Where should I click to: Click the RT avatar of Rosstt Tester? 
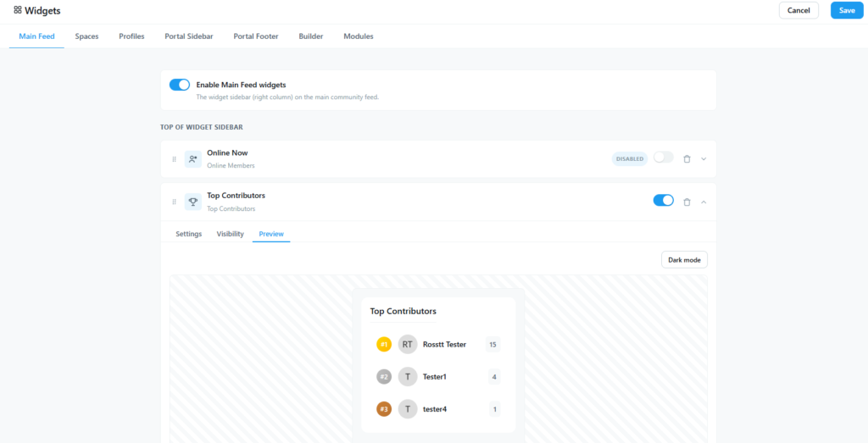408,345
